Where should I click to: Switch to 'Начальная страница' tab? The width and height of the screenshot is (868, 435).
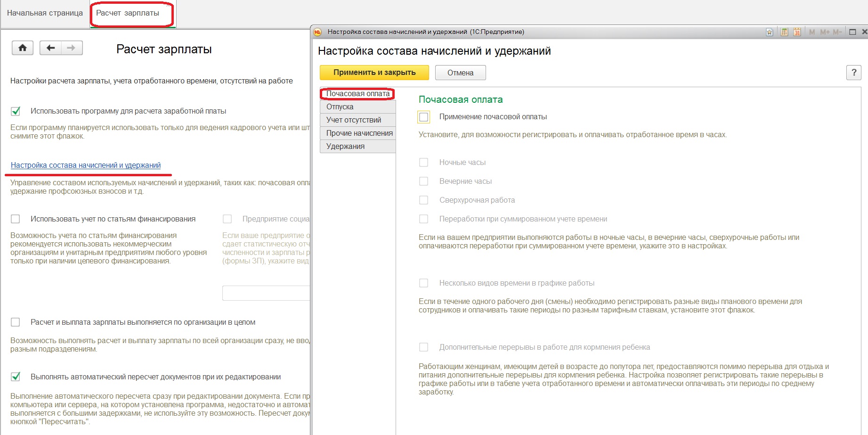pos(45,13)
